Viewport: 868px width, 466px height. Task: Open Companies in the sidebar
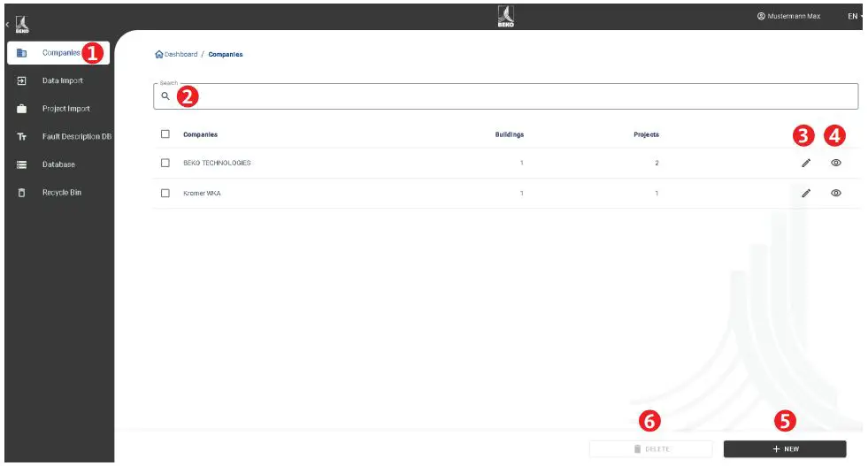(x=58, y=53)
